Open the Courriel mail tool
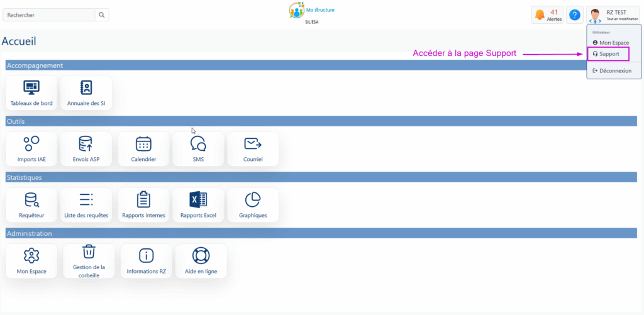The width and height of the screenshot is (644, 315). click(x=253, y=149)
